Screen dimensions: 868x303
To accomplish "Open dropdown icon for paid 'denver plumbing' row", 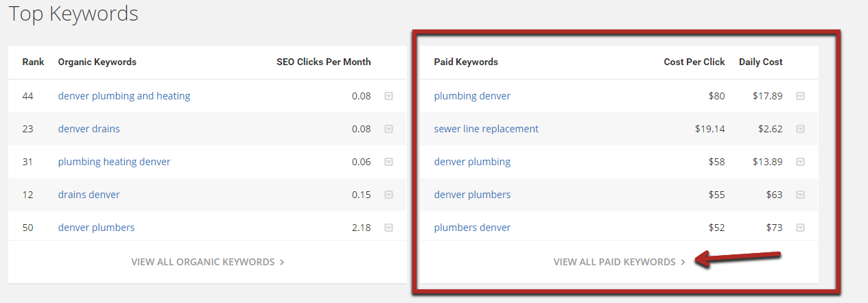I will [x=800, y=162].
